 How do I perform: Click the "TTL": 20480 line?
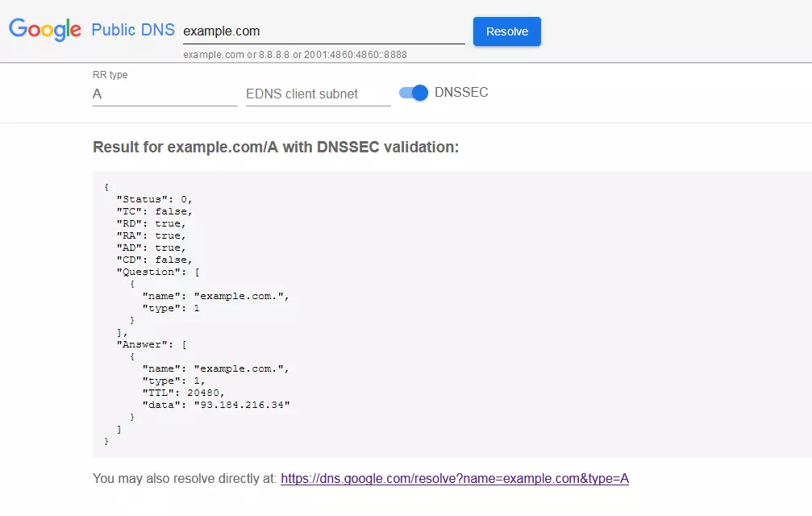pos(183,393)
